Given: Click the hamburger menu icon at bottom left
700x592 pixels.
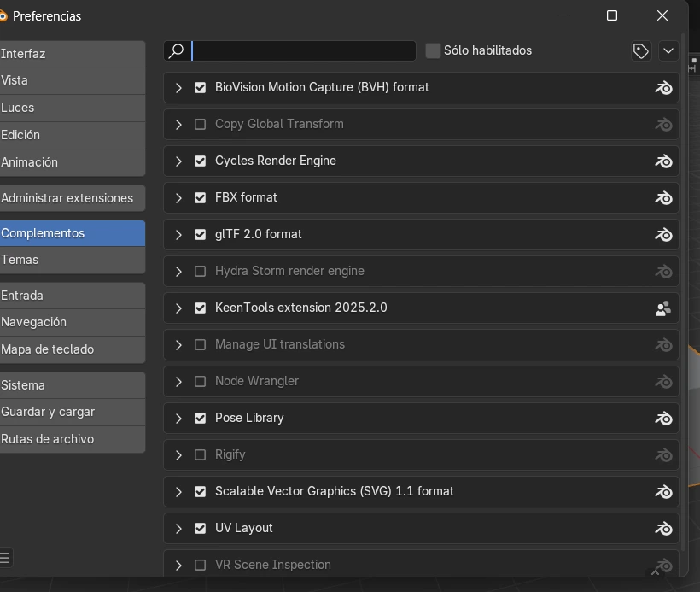Looking at the screenshot, I should tap(5, 558).
